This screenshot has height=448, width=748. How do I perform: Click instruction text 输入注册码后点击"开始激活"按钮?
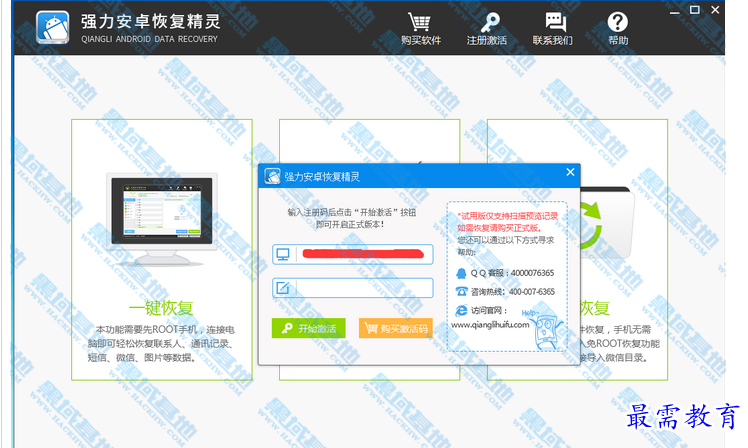tap(352, 212)
